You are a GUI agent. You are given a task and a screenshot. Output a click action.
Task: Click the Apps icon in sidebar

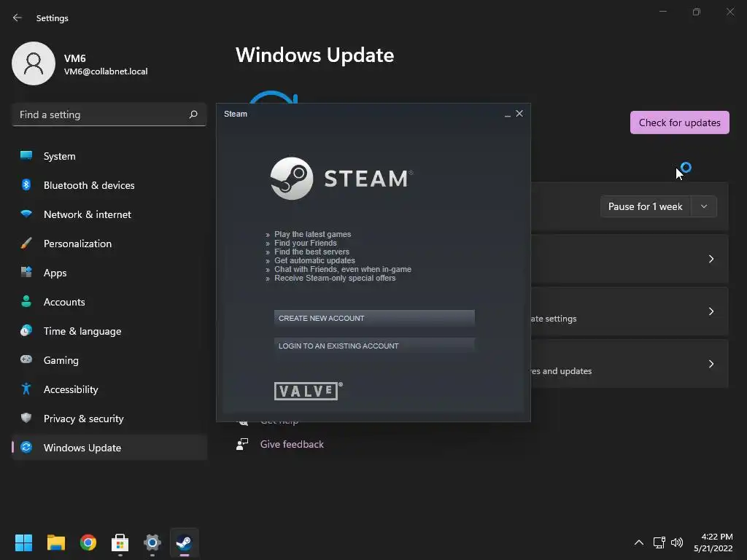point(26,273)
